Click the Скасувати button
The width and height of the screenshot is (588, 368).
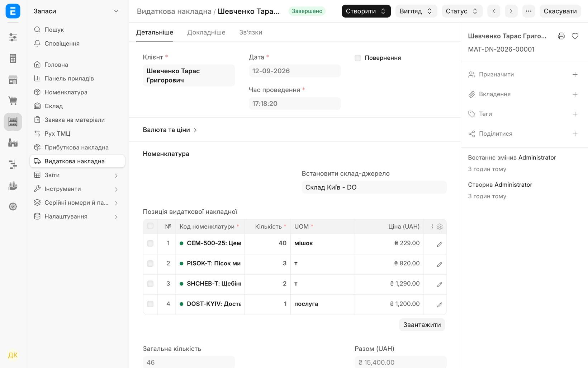560,11
